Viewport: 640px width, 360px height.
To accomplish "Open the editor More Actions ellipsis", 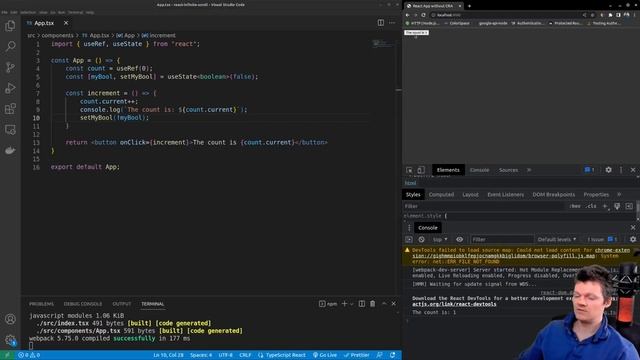I will pyautogui.click(x=392, y=23).
